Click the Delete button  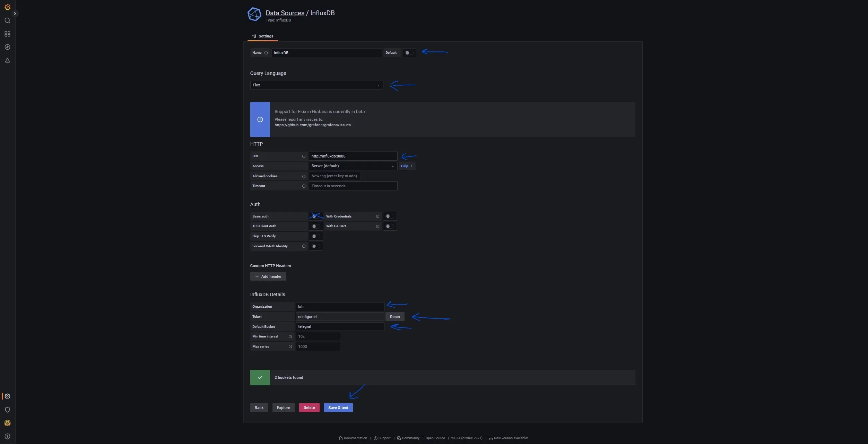click(309, 408)
